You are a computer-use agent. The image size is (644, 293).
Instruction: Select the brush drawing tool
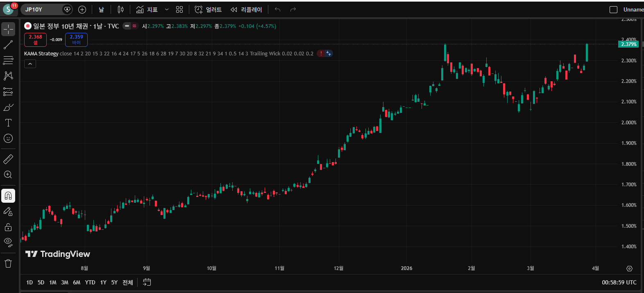(8, 108)
